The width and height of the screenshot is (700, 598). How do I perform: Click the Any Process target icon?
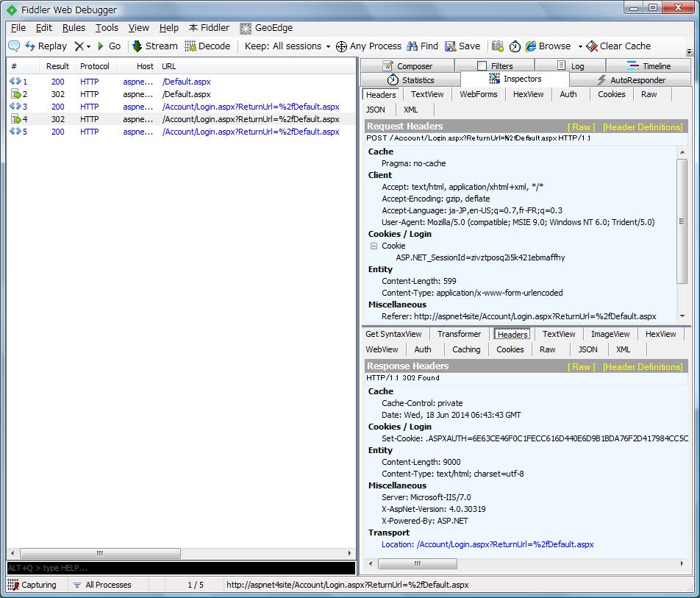click(341, 46)
